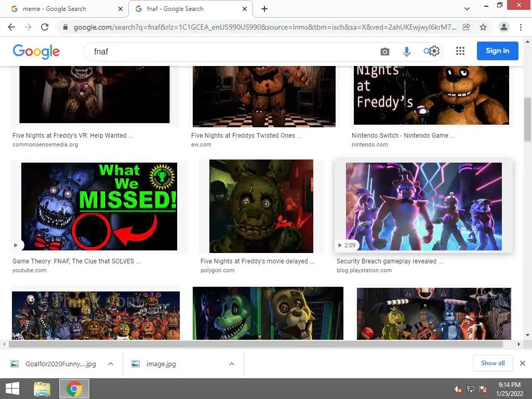This screenshot has width=532, height=399.
Task: Play video badge on Game Theory thumbnail
Action: (16, 245)
